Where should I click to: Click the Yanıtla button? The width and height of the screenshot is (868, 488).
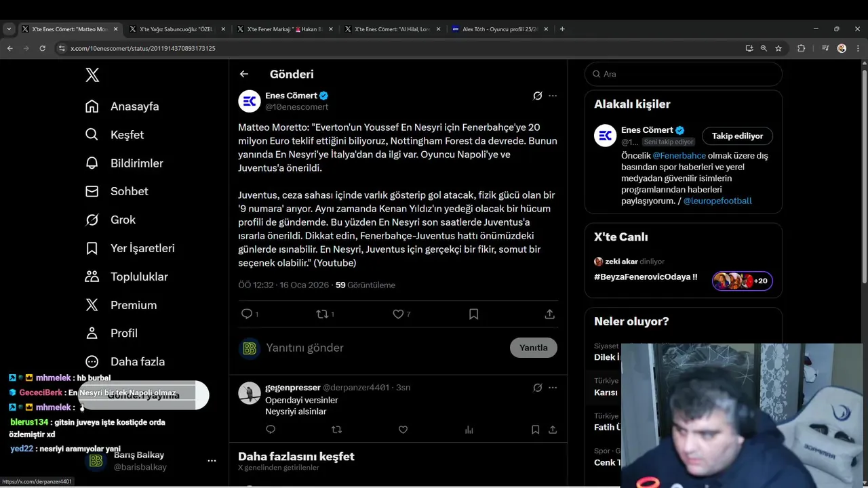[x=534, y=348]
